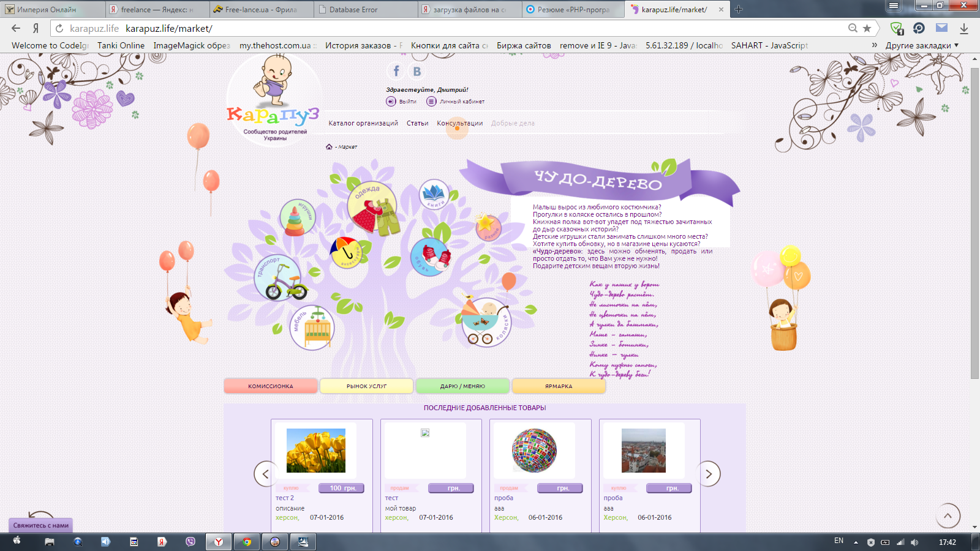
Task: Click the ДАРЮ / МЕНЯЮ button
Action: tap(462, 386)
